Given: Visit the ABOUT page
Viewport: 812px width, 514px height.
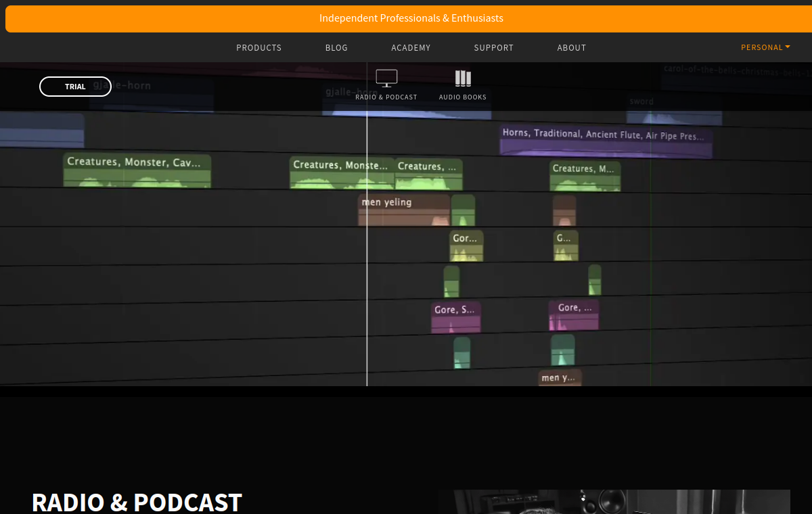Looking at the screenshot, I should (572, 48).
